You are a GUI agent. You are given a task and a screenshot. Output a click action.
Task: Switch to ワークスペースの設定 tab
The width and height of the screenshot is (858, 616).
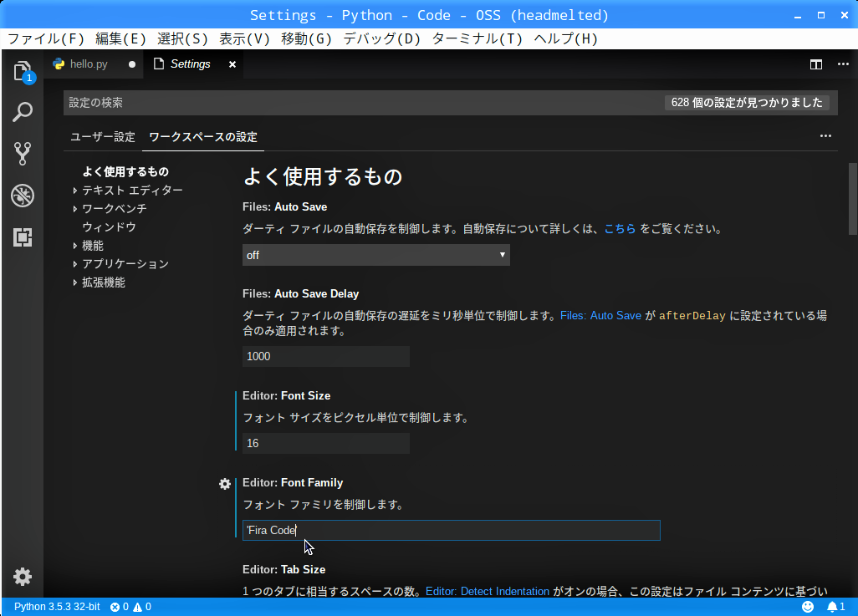[203, 137]
